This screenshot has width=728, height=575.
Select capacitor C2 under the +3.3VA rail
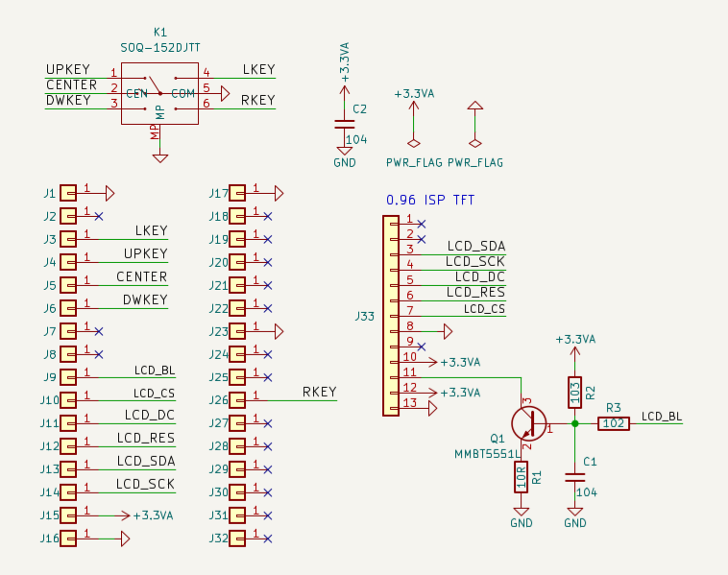[x=344, y=123]
